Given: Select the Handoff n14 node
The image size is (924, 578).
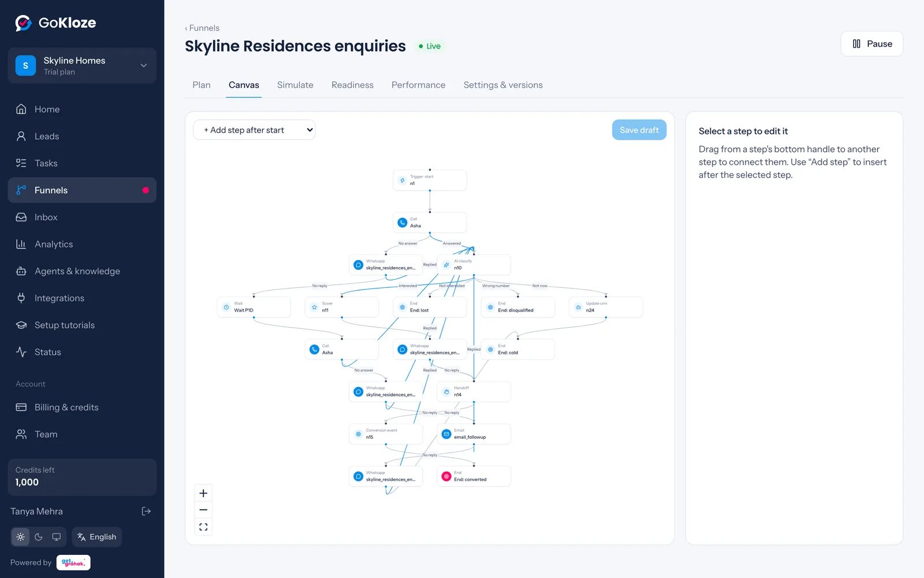Looking at the screenshot, I should tap(474, 392).
